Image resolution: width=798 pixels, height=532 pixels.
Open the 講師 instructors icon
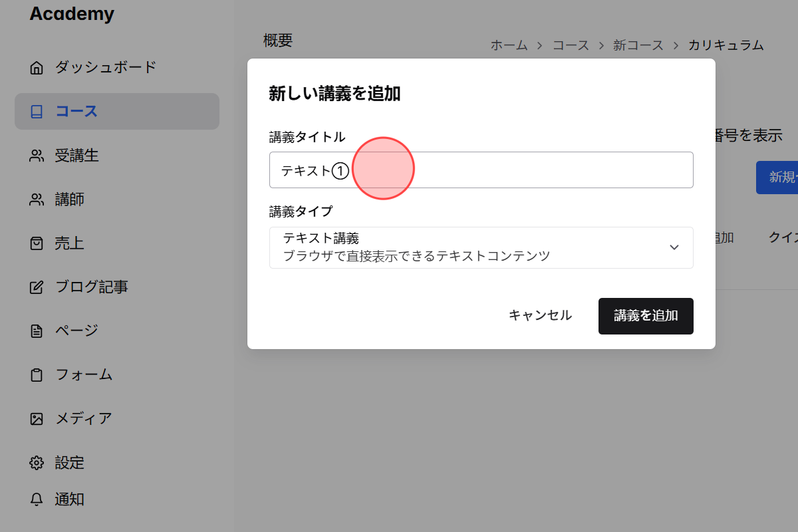37,199
